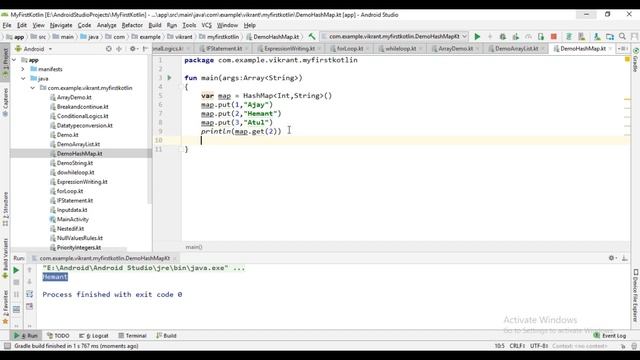Rerun program with Run panel green arrow

(x=16, y=270)
